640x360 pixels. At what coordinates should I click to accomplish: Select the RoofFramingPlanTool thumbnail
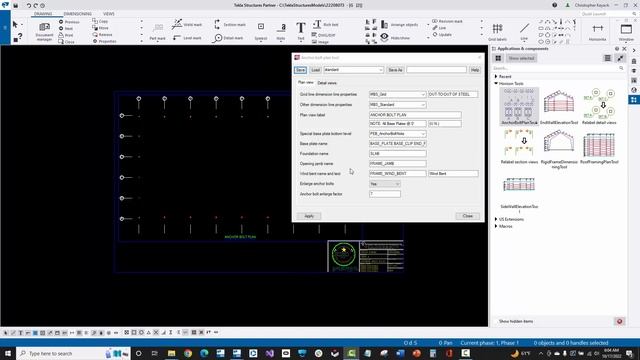tap(599, 148)
